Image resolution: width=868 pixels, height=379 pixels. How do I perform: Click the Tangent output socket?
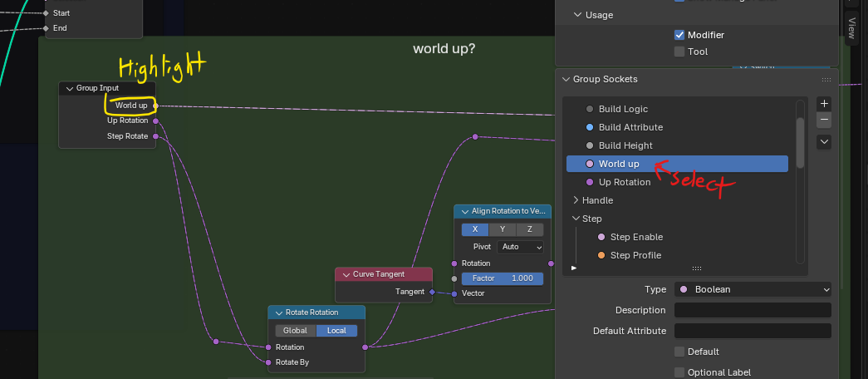(433, 292)
